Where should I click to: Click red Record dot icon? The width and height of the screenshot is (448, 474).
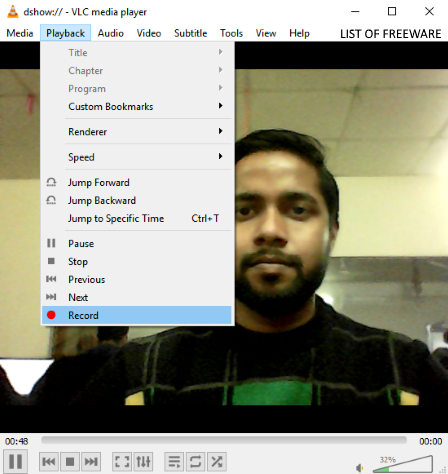coord(51,315)
